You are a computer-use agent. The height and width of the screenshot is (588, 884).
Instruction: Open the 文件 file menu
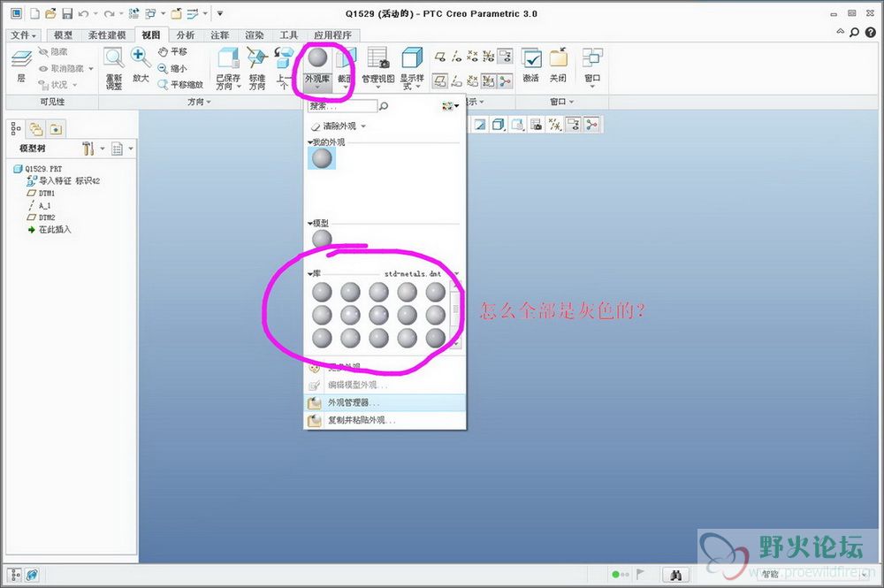point(24,35)
